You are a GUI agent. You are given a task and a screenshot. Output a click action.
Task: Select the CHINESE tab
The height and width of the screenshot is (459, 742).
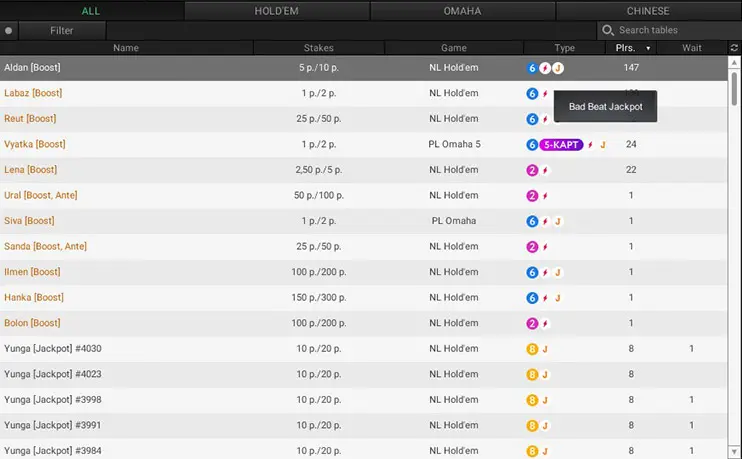(x=648, y=11)
